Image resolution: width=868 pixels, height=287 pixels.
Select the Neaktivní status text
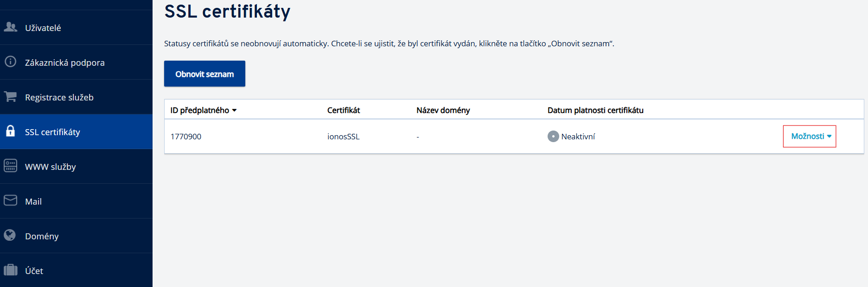point(578,137)
